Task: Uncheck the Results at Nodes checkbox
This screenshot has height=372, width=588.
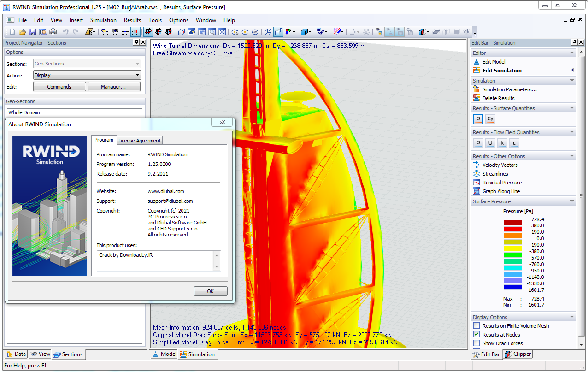Action: pyautogui.click(x=476, y=335)
